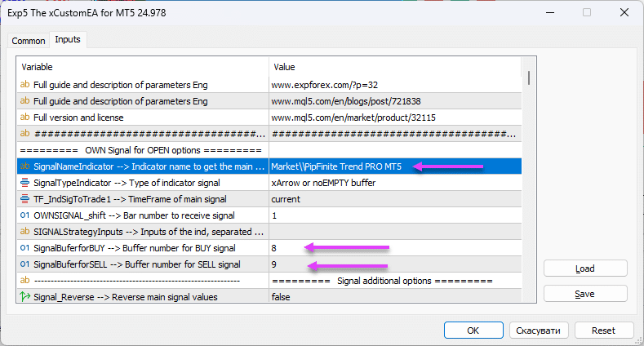
Task: Select the Inputs tab
Action: (67, 40)
